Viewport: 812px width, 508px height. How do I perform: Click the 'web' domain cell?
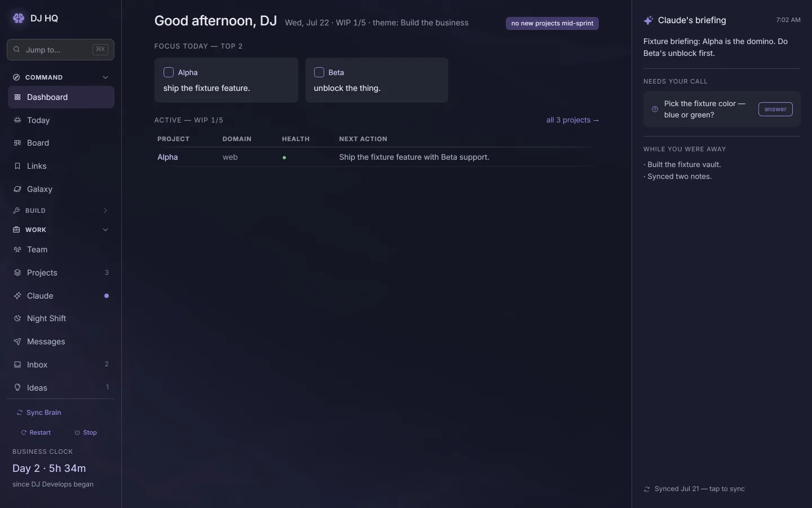[x=230, y=157]
